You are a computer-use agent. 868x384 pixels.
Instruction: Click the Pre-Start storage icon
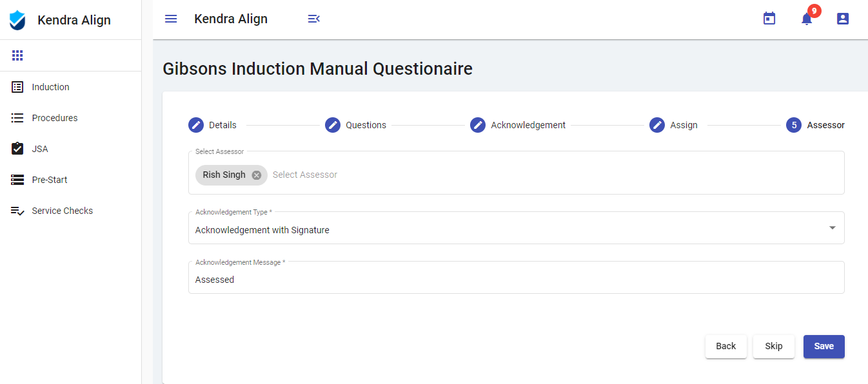[17, 180]
